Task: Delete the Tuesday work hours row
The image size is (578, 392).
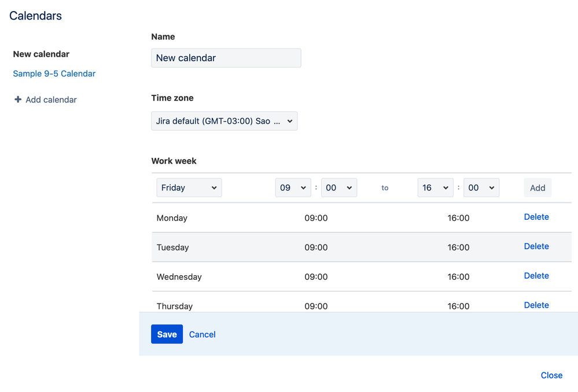Action: click(x=536, y=246)
